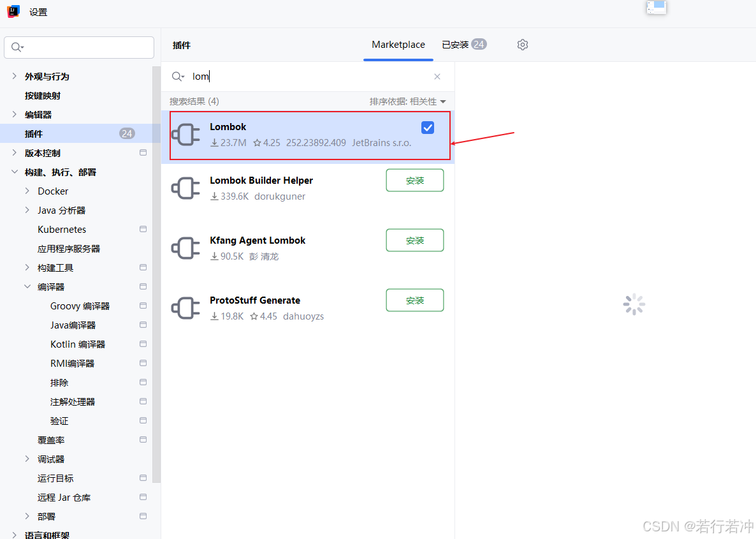
Task: Click project-level icon beside 验证
Action: 143,420
